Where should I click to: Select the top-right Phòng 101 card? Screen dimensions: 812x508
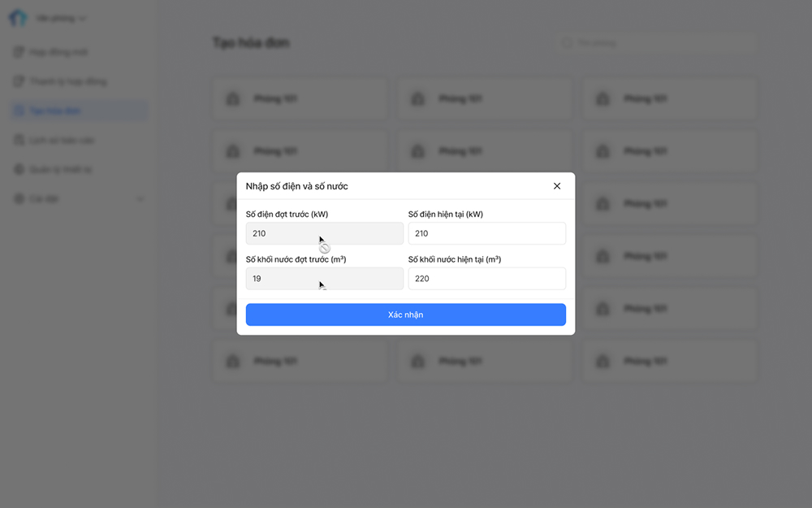click(x=670, y=98)
